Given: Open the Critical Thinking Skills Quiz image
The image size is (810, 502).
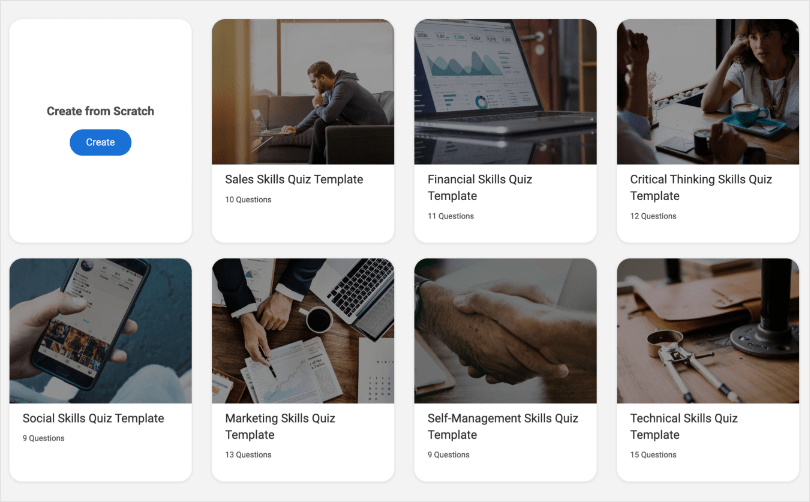Looking at the screenshot, I should pyautogui.click(x=708, y=92).
